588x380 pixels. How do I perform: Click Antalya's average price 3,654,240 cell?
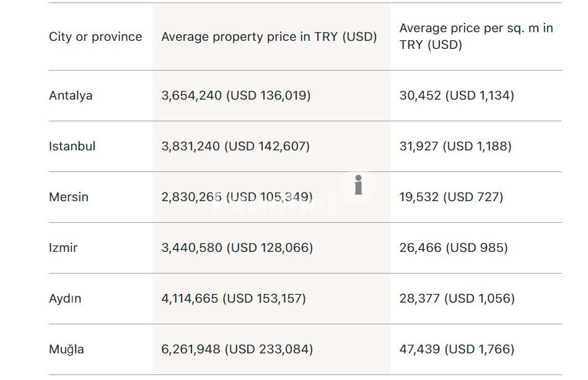tap(236, 95)
